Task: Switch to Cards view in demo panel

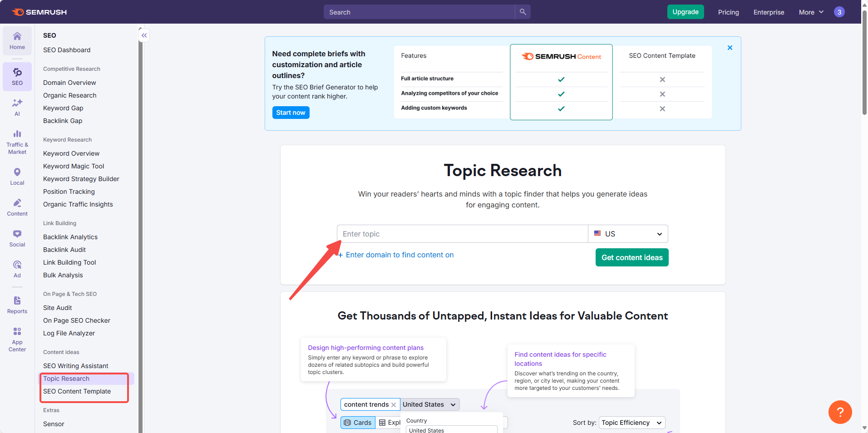Action: point(358,422)
